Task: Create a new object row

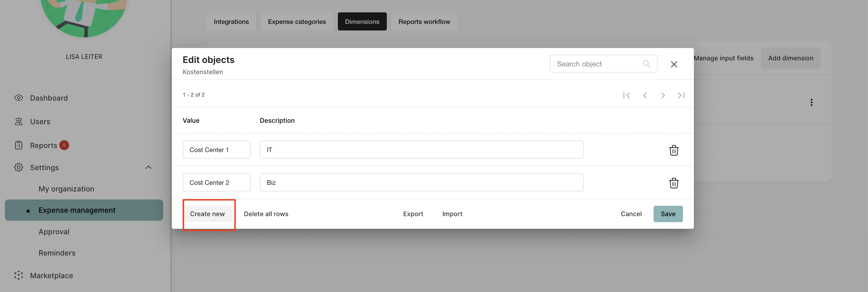Action: 207,214
